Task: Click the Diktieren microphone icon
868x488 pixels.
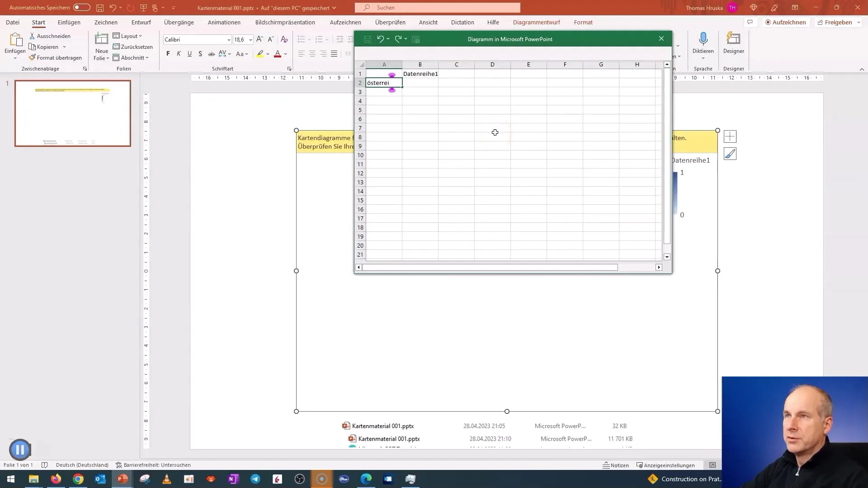Action: coord(703,39)
